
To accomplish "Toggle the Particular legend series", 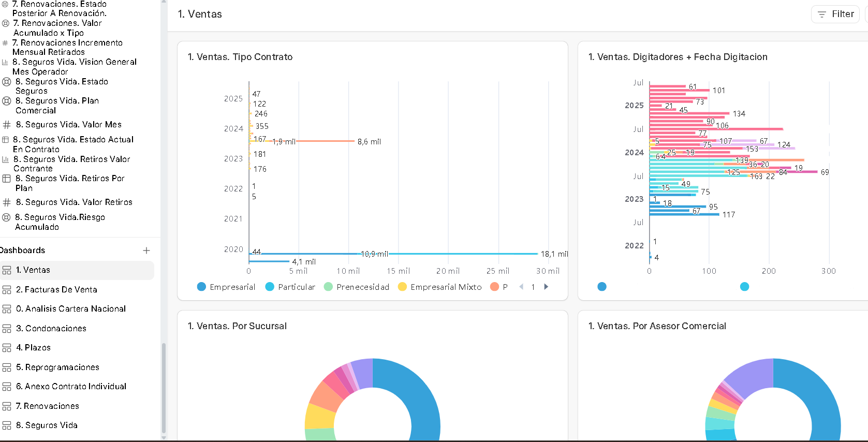I will pos(290,287).
